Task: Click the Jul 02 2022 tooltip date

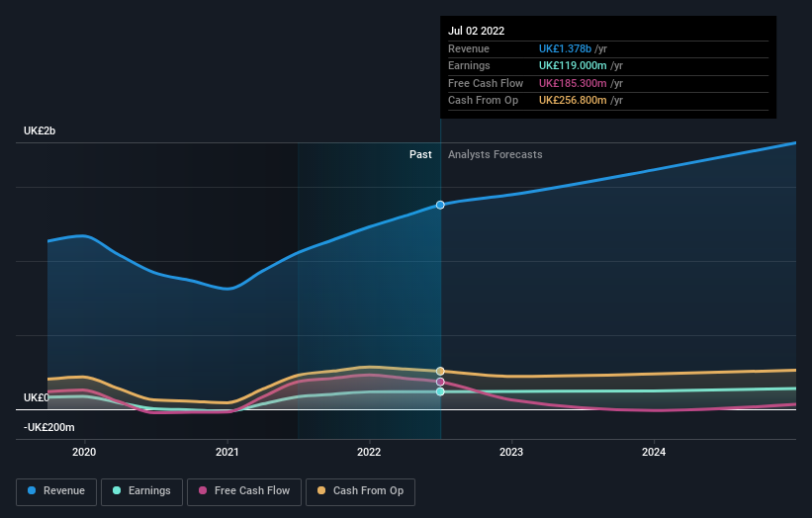Action: (477, 31)
